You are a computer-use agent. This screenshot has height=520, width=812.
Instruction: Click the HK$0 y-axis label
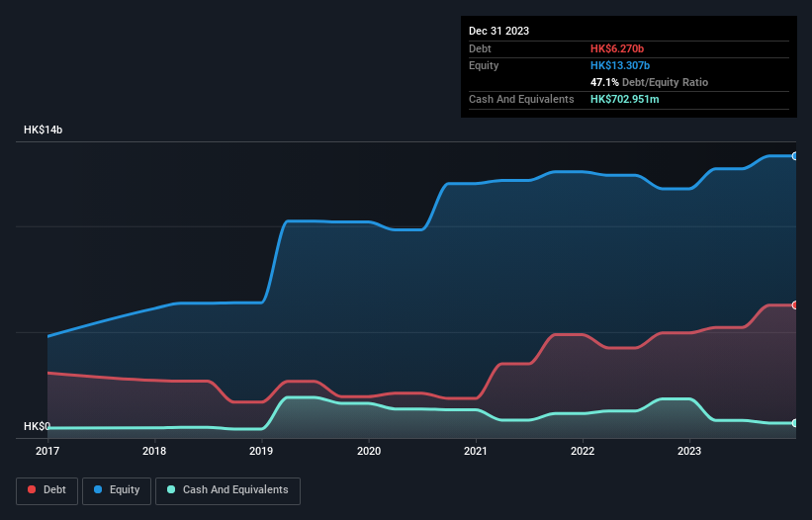[37, 426]
